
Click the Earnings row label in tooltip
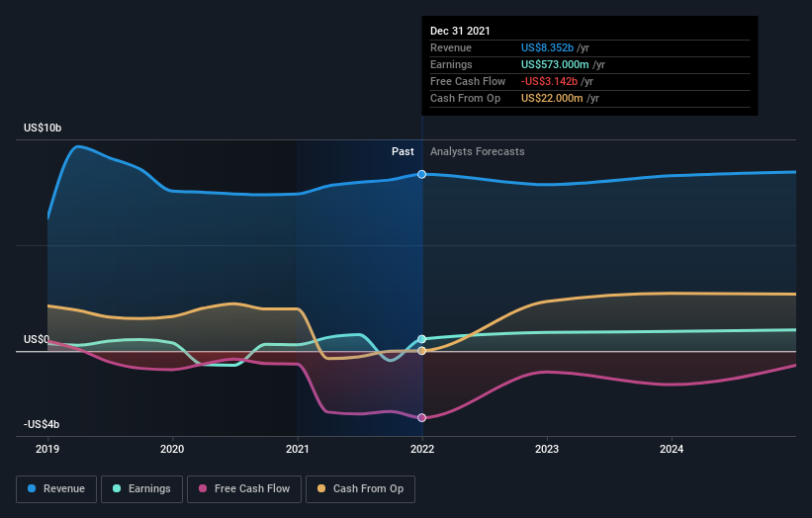[x=452, y=64]
